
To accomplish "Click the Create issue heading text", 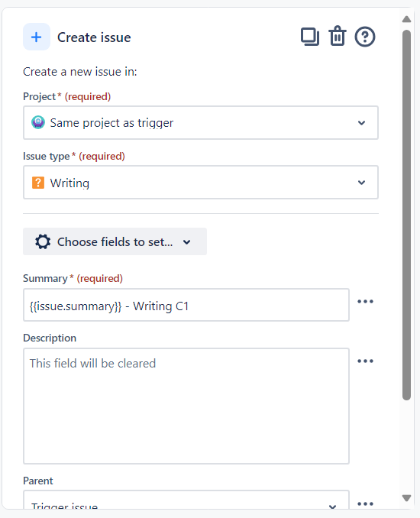I will tap(94, 37).
